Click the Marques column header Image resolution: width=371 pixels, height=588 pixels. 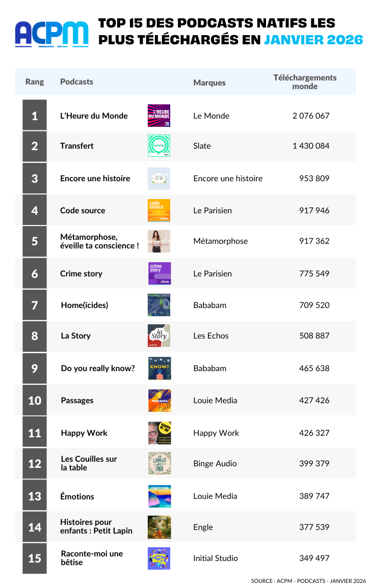tap(209, 82)
